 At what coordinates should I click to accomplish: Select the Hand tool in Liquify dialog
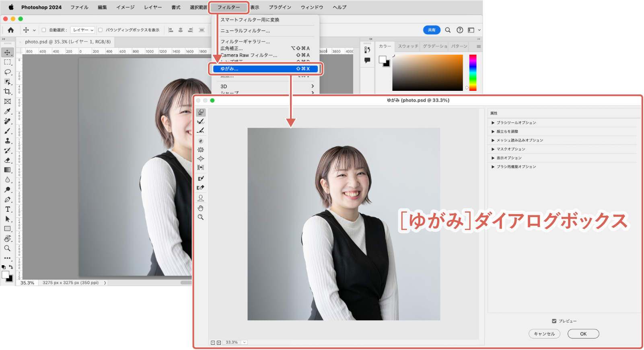pos(201,208)
